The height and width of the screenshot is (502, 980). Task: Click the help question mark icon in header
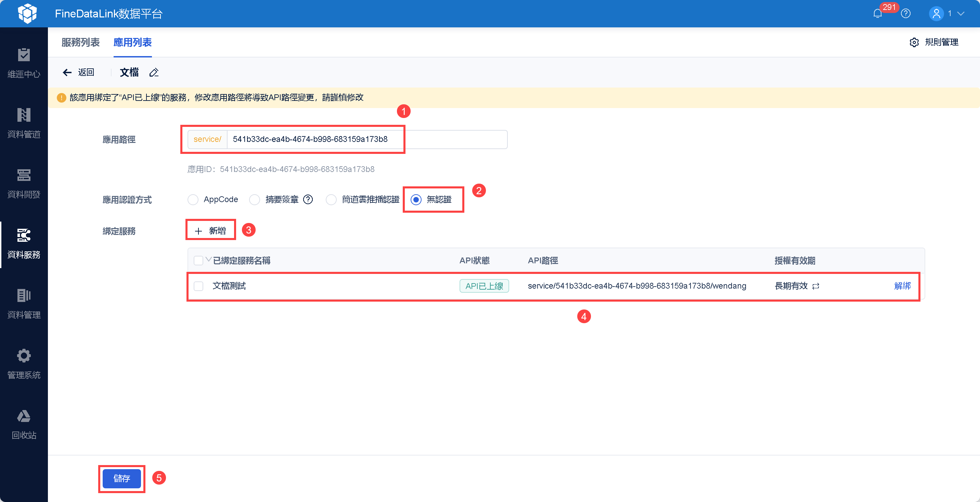(x=906, y=14)
